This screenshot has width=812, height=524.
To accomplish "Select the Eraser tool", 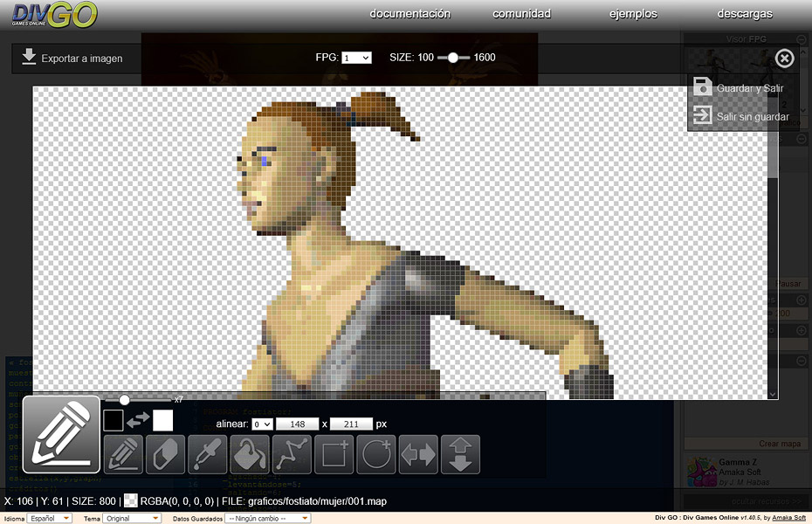I will [166, 455].
